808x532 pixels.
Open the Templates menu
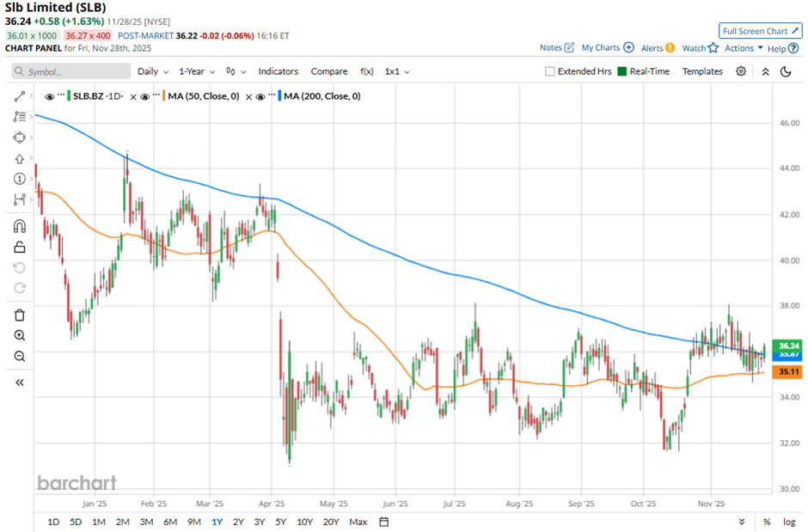pyautogui.click(x=702, y=71)
